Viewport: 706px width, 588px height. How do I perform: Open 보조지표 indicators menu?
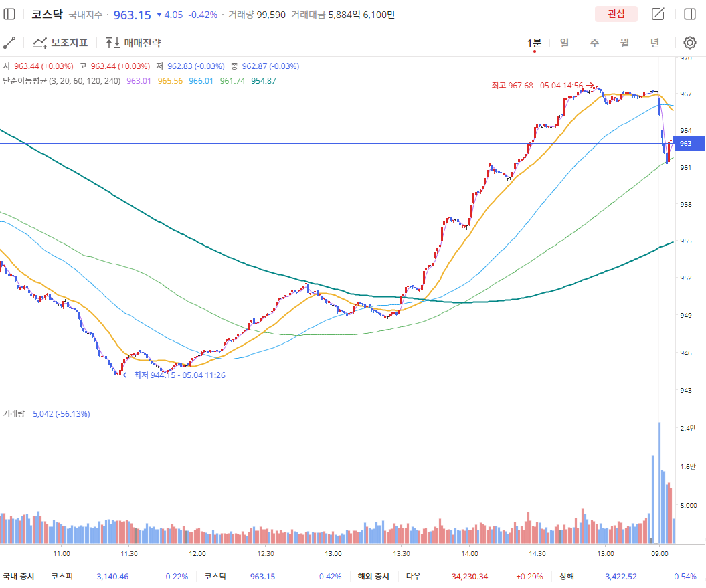[x=60, y=43]
